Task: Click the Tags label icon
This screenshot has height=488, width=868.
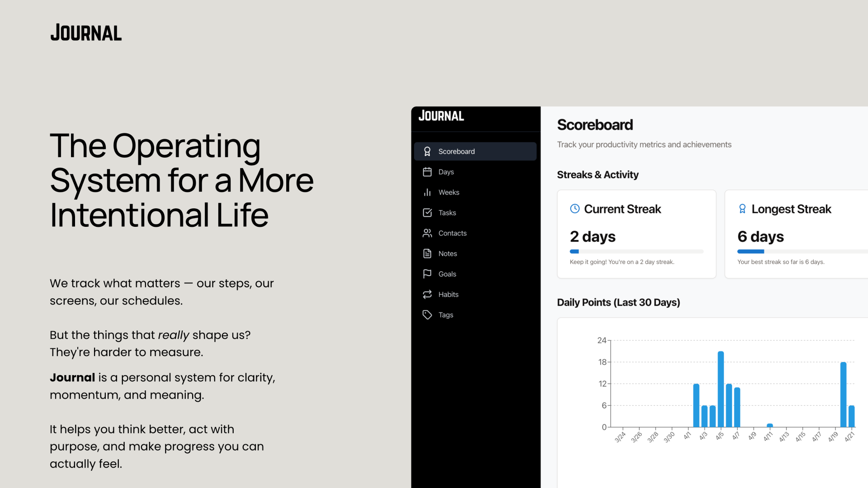Action: [x=427, y=314]
